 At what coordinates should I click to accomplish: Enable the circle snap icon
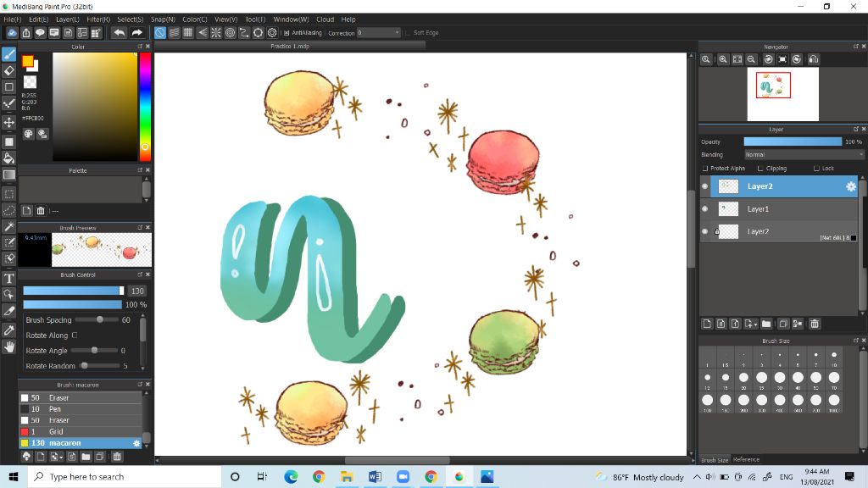pos(230,33)
